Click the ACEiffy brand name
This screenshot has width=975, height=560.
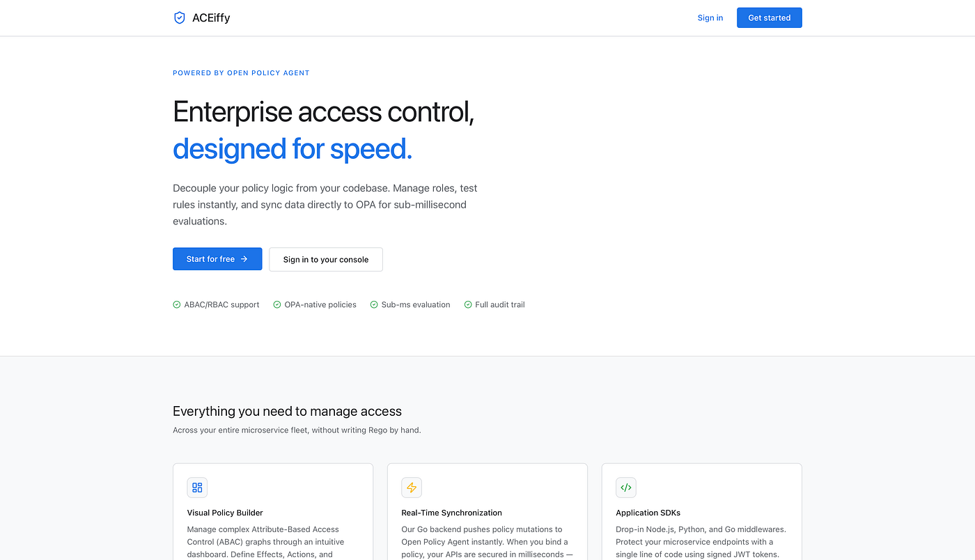click(211, 18)
